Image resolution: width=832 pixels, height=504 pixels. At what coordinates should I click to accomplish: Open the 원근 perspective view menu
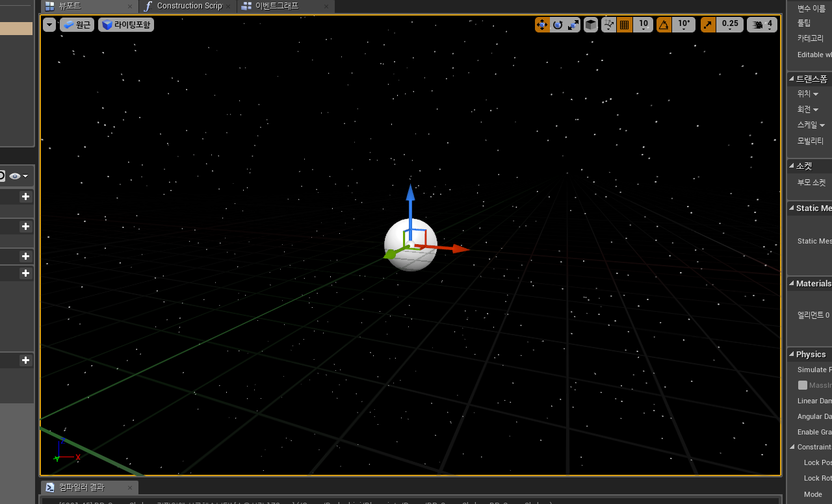(77, 25)
